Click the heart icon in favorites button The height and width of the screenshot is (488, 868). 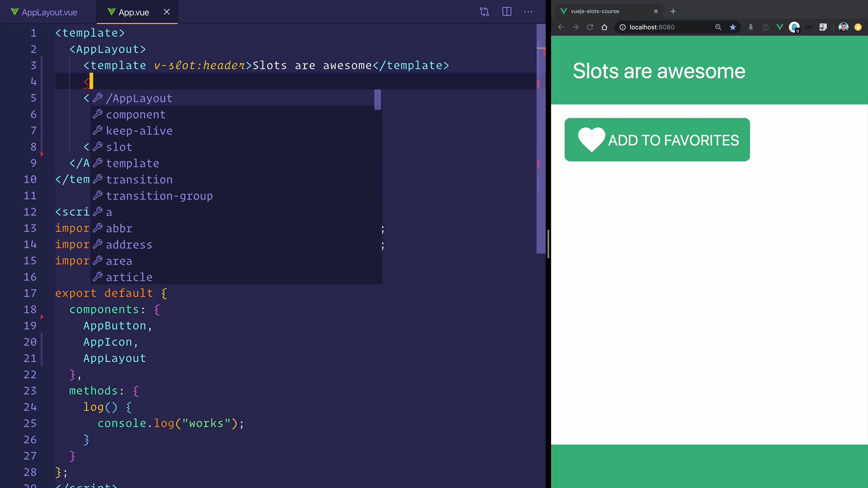[x=591, y=140]
